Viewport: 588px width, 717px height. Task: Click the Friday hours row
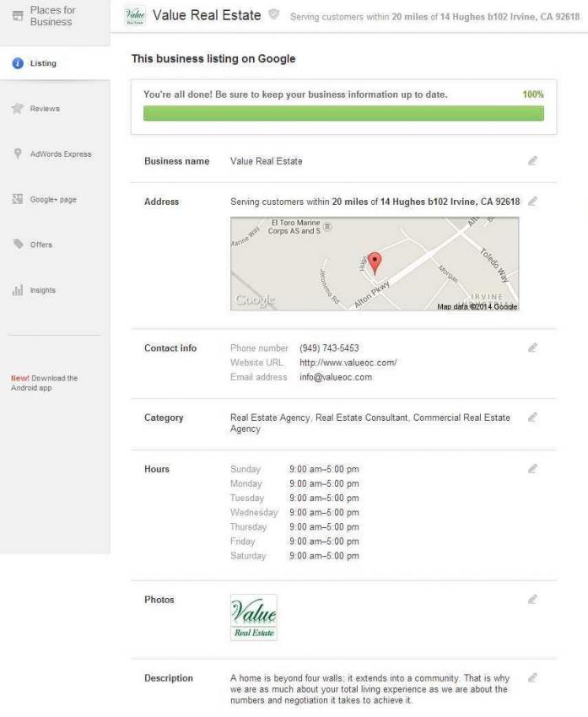(x=294, y=542)
